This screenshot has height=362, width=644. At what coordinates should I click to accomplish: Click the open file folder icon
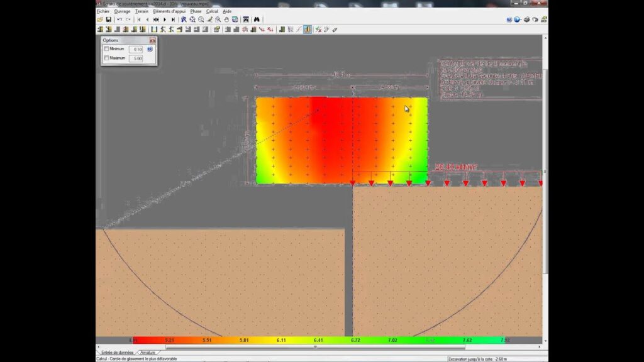click(100, 19)
